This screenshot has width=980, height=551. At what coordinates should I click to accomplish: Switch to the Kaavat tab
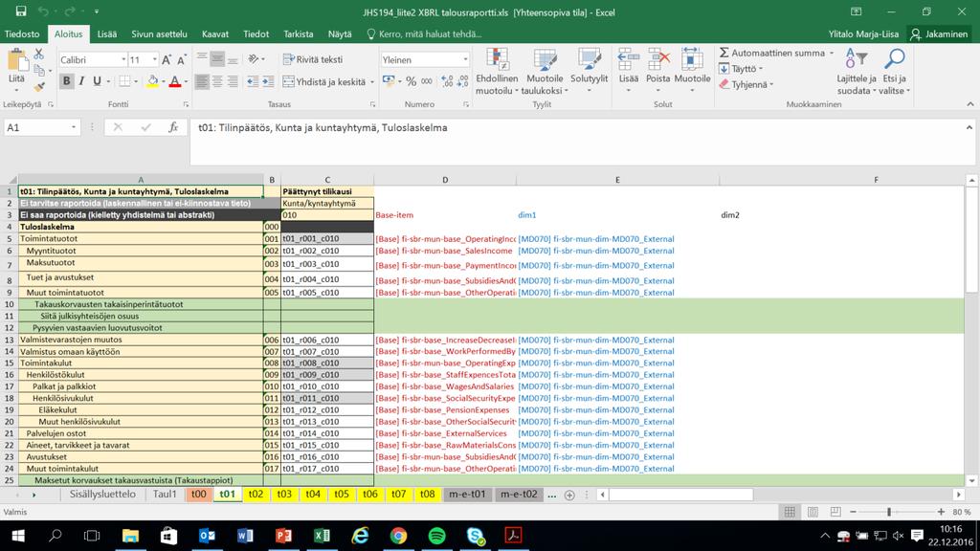[215, 34]
